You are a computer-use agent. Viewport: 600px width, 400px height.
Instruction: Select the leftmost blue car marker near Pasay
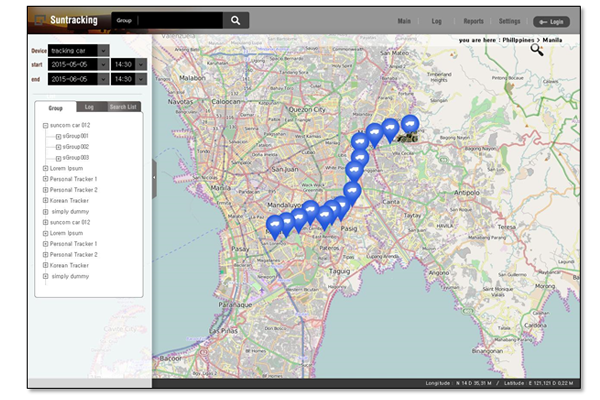click(x=275, y=227)
